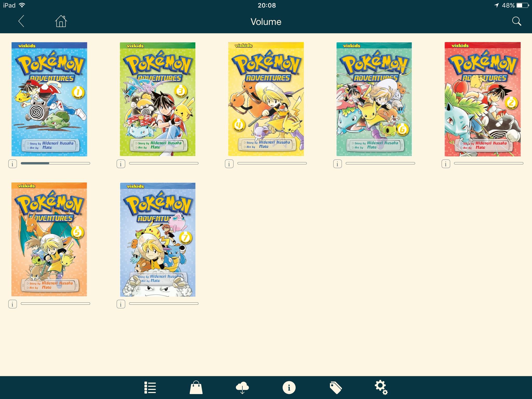Screen dimensions: 532x399
Task: Click reading progress bar under volume 7
Action: pyautogui.click(x=164, y=303)
